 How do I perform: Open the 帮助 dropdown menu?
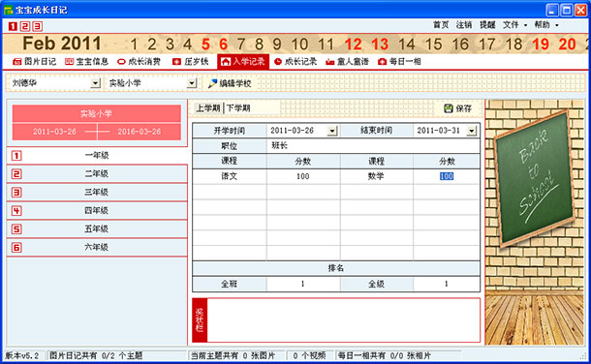pos(546,25)
